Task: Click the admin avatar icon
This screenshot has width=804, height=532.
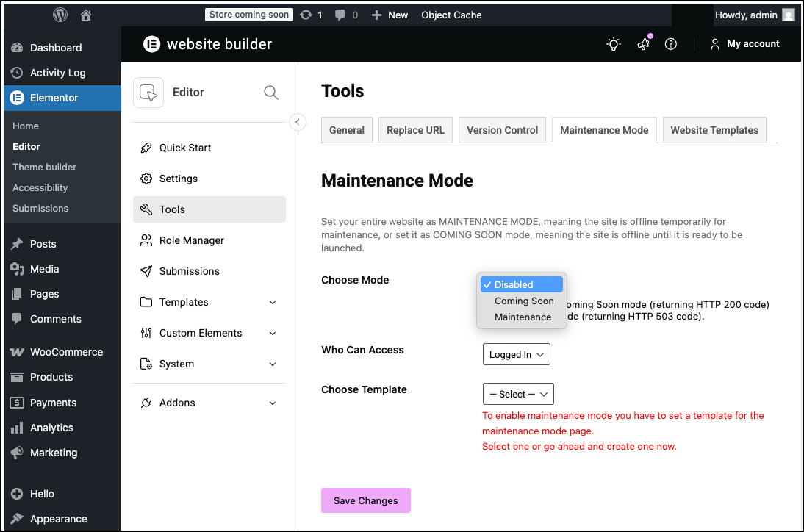Action: click(788, 15)
